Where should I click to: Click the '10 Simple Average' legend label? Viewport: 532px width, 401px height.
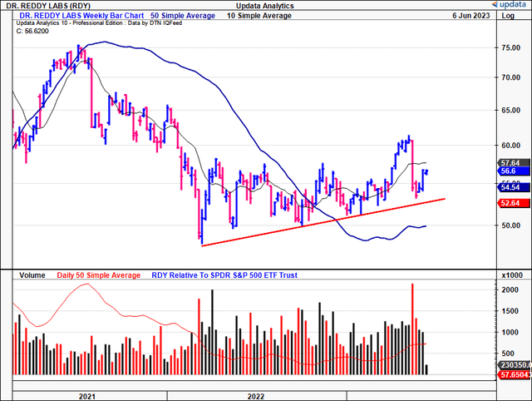(x=259, y=16)
